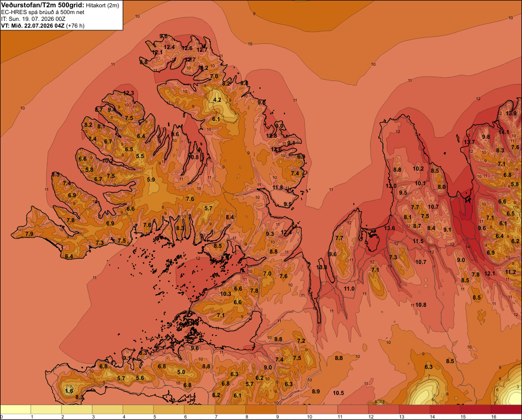
Task: Click the 13.0 temperature value
Action: click(391, 186)
